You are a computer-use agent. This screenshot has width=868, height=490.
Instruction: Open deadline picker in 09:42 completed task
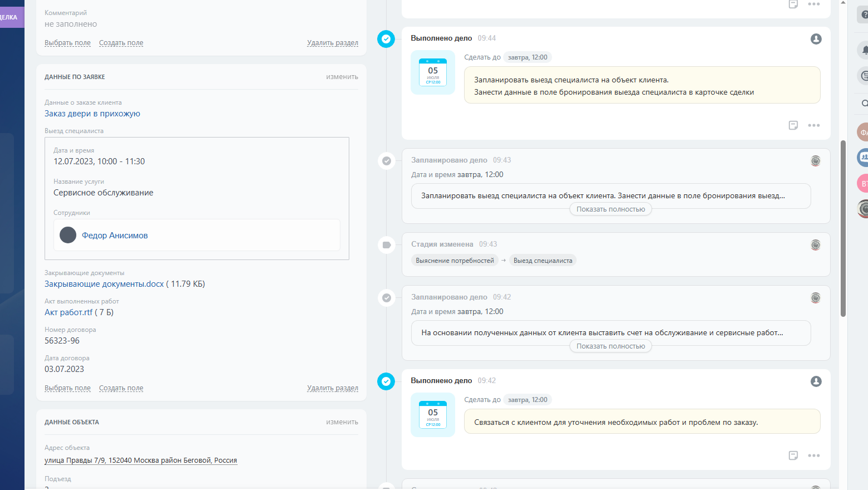pos(528,400)
